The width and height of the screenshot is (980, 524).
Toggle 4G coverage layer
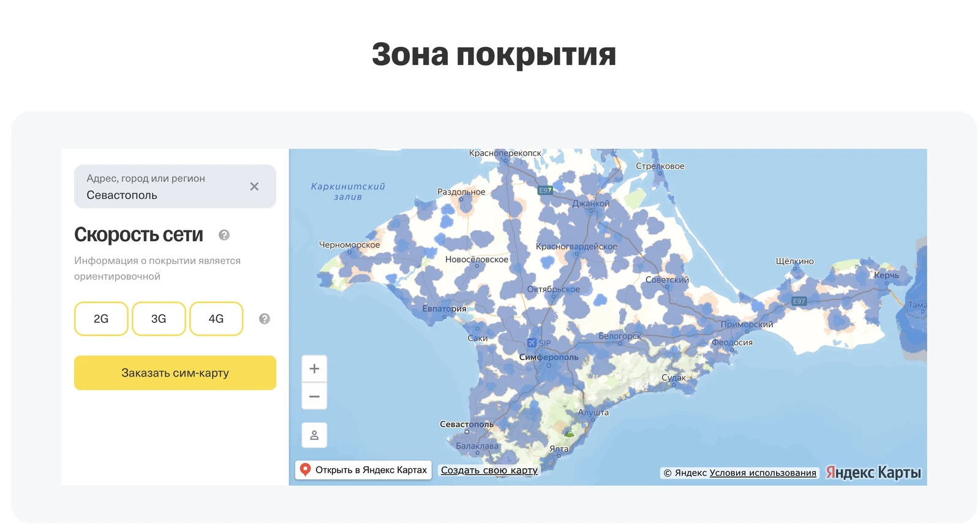216,319
